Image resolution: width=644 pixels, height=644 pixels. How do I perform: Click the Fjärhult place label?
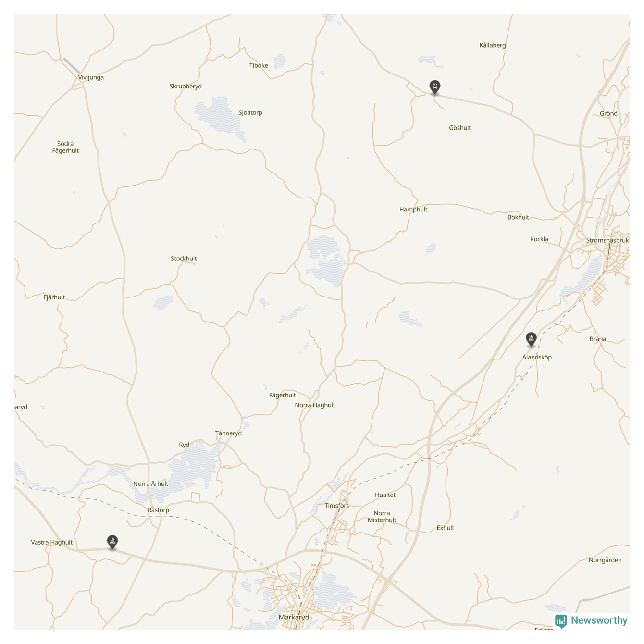click(x=54, y=297)
